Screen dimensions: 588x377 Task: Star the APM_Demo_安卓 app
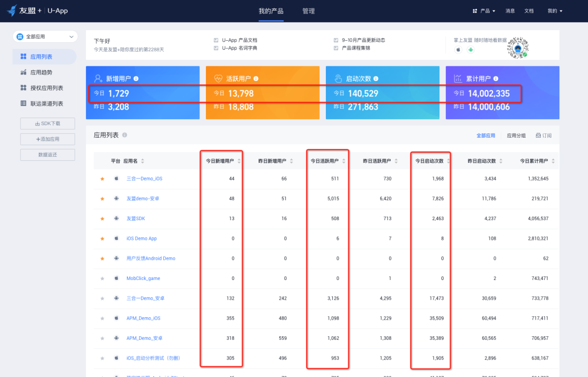coord(102,338)
